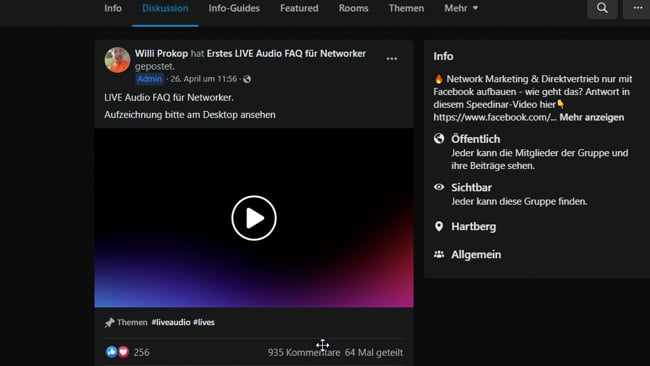The height and width of the screenshot is (366, 650).
Task: Open the 64 Mal geteilt link
Action: (x=374, y=352)
